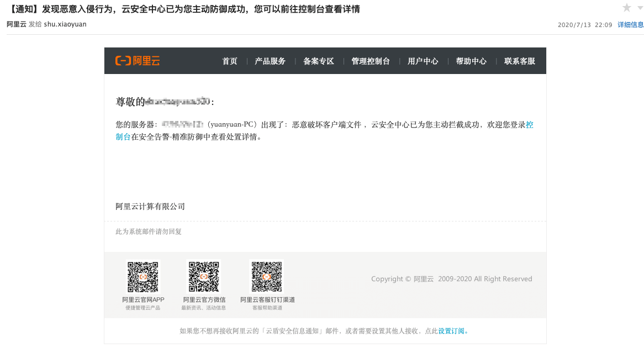644x364 pixels.
Task: Click the label 阿里云官网APP
Action: coord(143,300)
